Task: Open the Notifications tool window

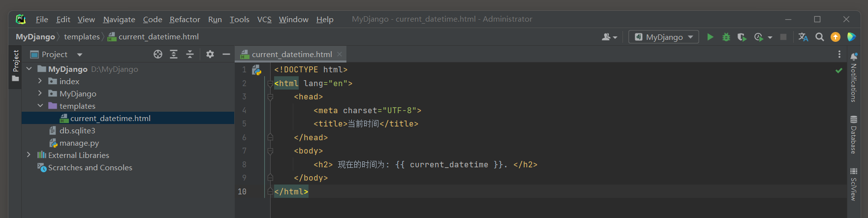Action: click(x=854, y=79)
